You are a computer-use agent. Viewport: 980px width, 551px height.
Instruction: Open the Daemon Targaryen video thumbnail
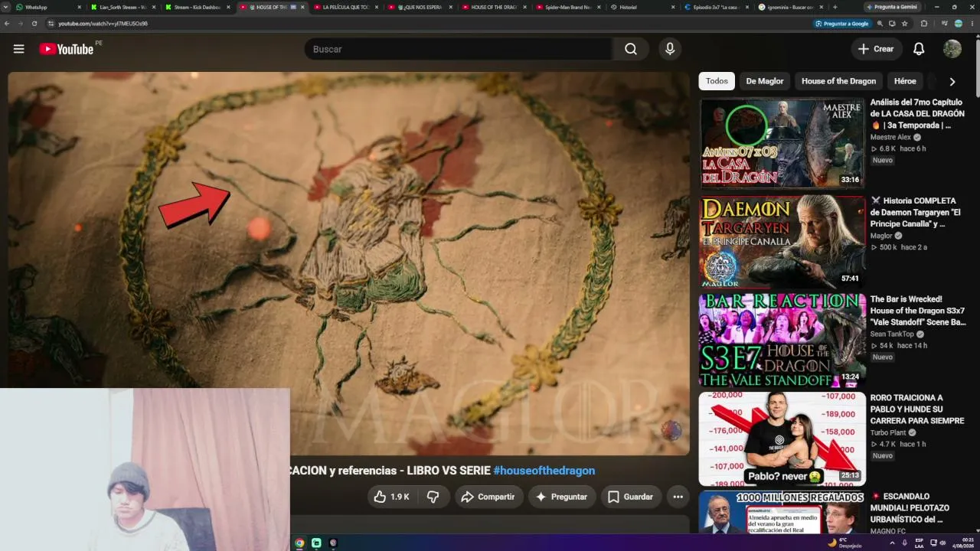[782, 241]
